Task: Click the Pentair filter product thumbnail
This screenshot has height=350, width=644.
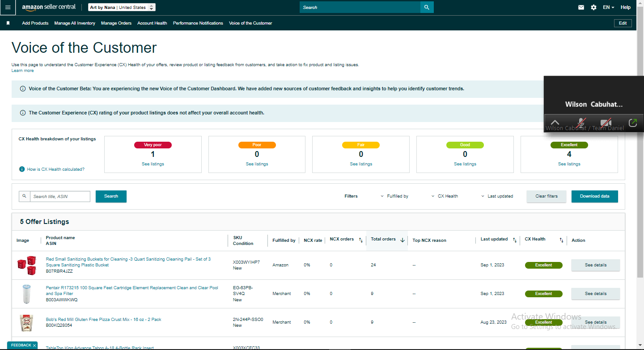Action: pos(26,294)
